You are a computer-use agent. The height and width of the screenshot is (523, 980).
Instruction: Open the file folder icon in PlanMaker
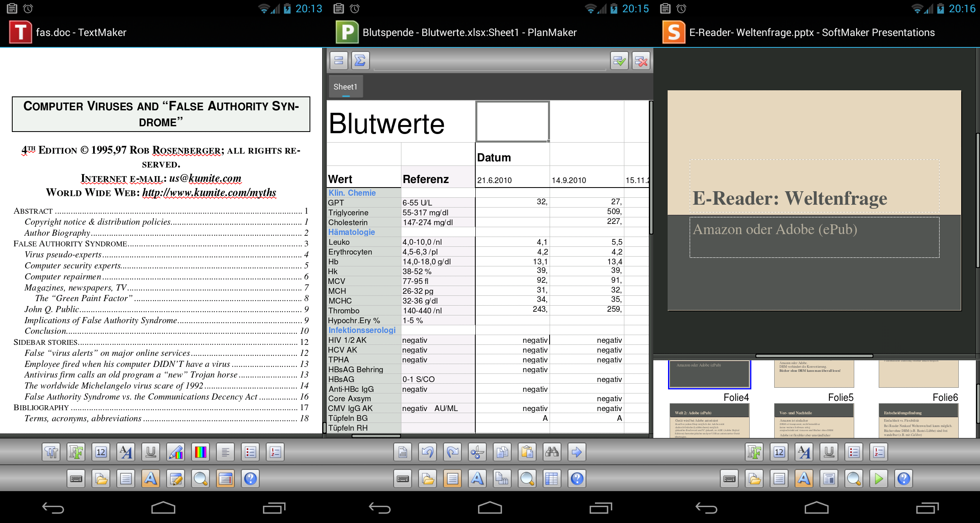click(x=428, y=478)
